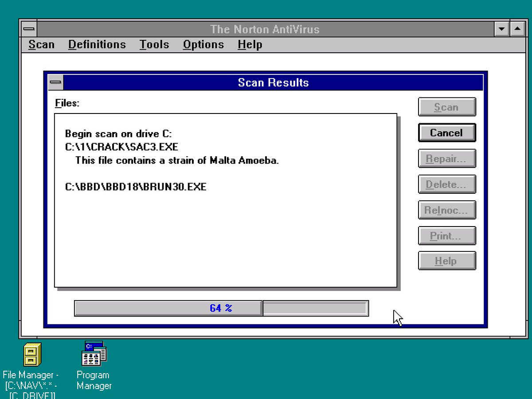Open the Help menu
Viewport: 532px width, 399px height.
[x=250, y=45]
